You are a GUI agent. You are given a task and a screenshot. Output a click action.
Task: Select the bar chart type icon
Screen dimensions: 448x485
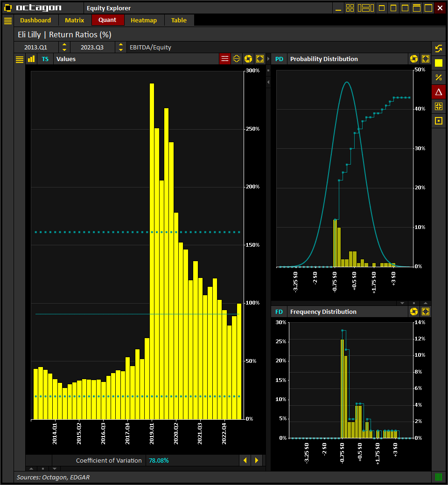(31, 59)
